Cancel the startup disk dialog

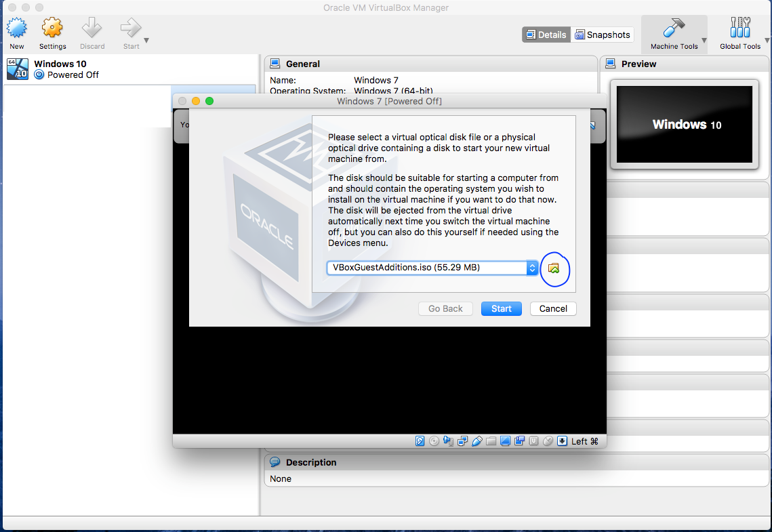(x=553, y=308)
